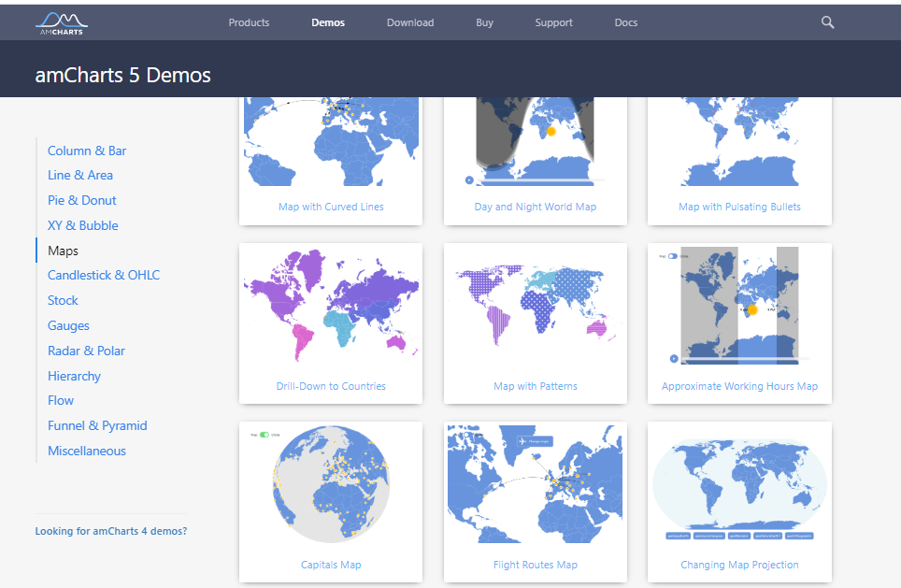Open Capitals Map title link
The image size is (901, 588).
[331, 565]
